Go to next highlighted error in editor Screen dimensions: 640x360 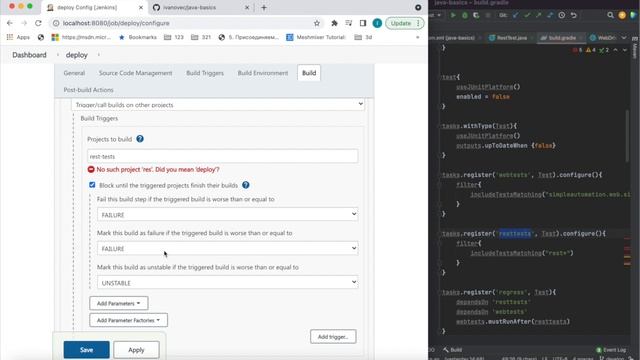pos(624,50)
